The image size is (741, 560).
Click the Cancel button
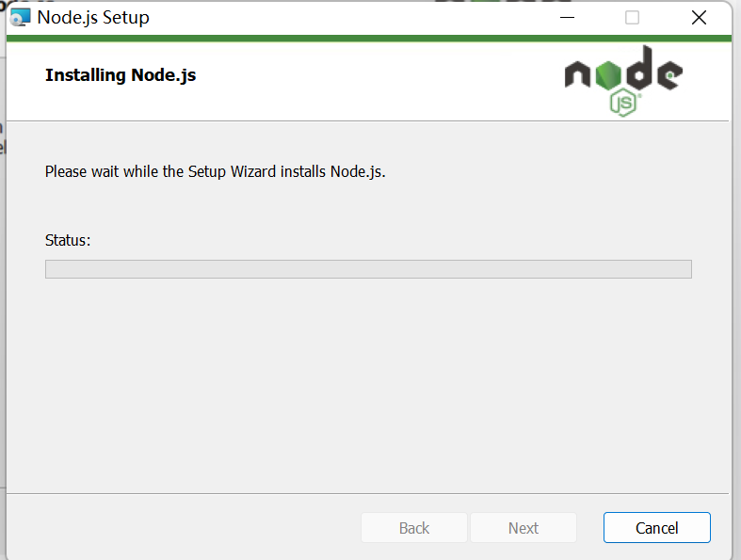point(656,528)
